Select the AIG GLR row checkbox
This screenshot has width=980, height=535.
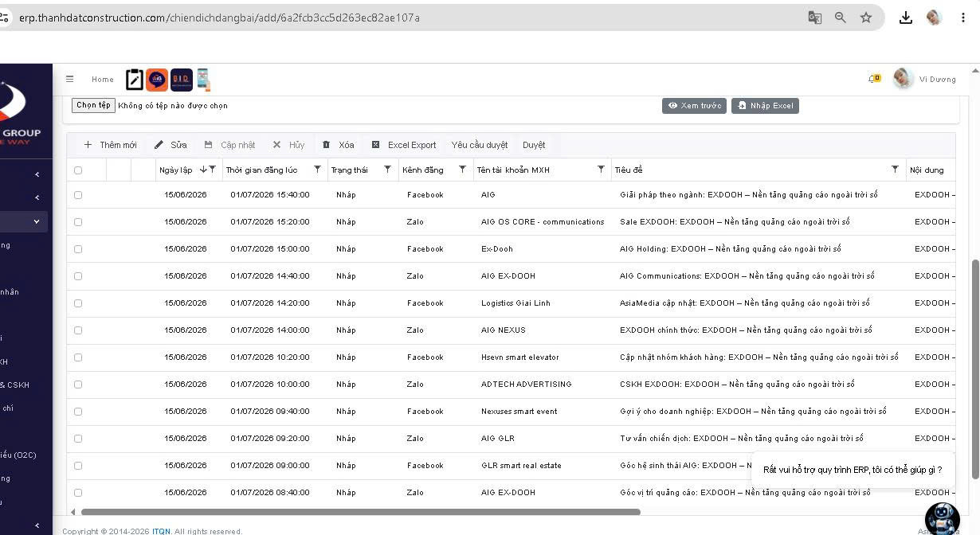pos(78,439)
